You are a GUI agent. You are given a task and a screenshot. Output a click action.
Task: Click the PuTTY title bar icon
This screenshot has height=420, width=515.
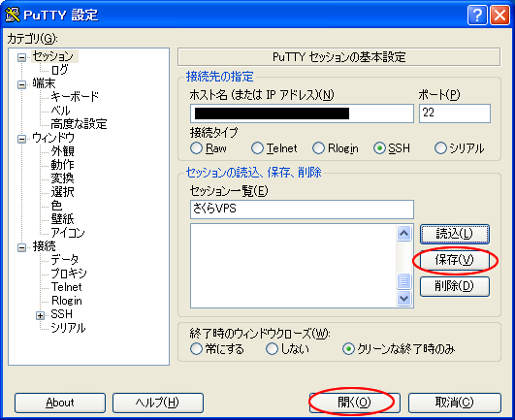(13, 15)
